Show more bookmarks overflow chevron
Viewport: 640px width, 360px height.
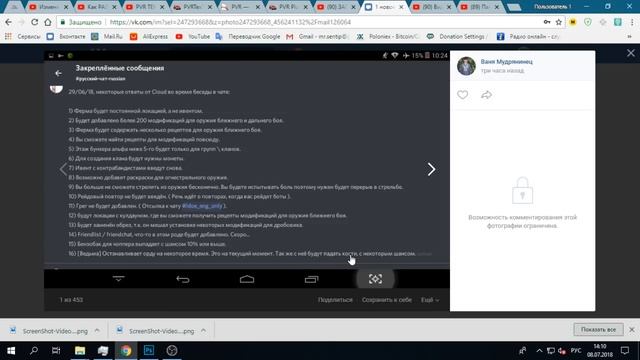point(629,37)
